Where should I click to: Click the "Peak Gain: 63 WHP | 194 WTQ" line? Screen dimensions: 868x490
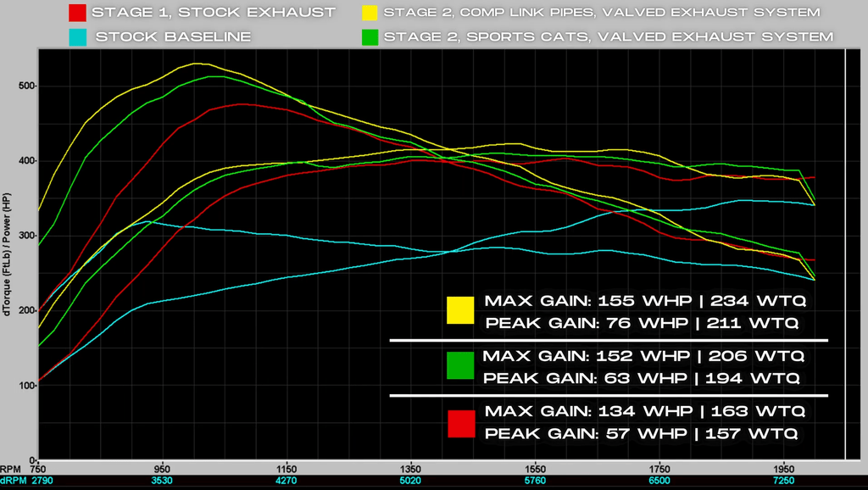click(642, 379)
